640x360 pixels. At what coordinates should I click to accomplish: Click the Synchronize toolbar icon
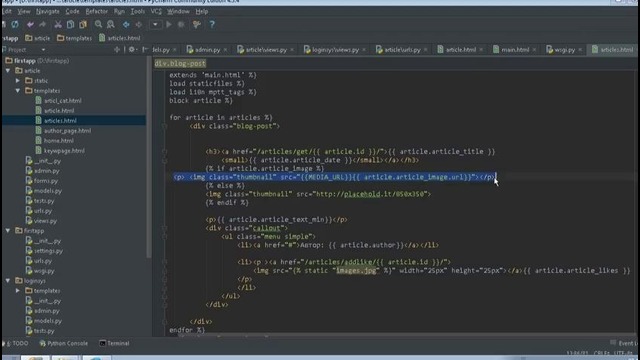15,24
